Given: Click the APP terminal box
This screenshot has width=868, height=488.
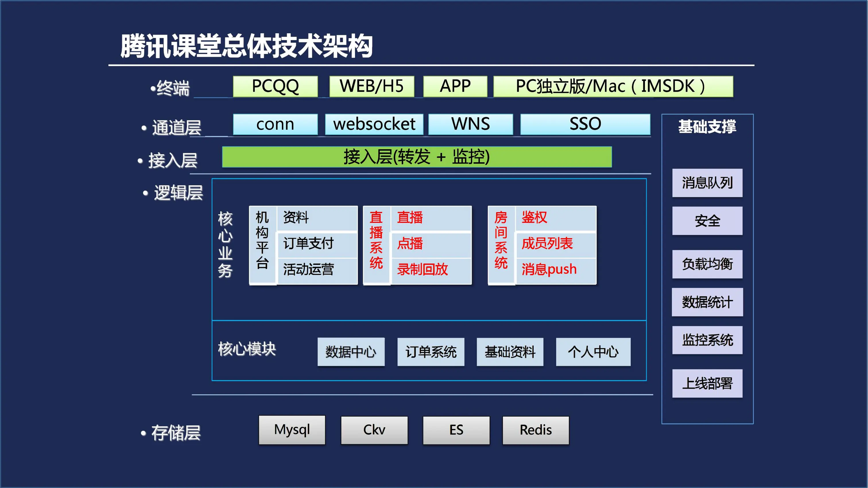Looking at the screenshot, I should (455, 87).
